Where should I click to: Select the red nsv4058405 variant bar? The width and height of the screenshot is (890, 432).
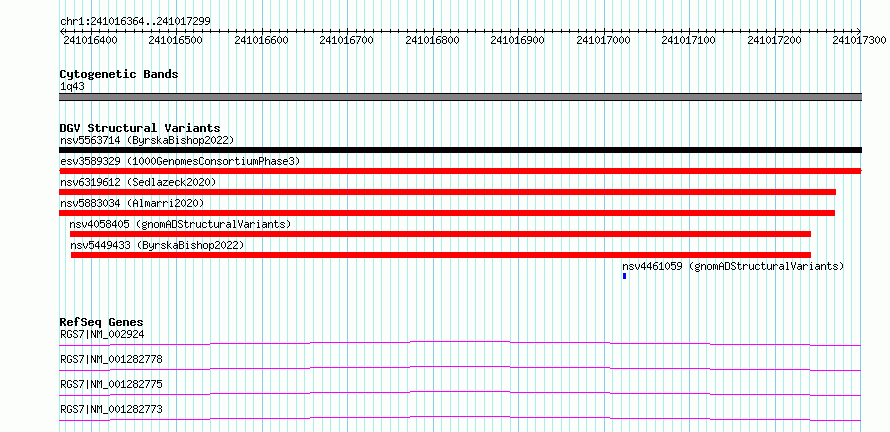pyautogui.click(x=440, y=234)
